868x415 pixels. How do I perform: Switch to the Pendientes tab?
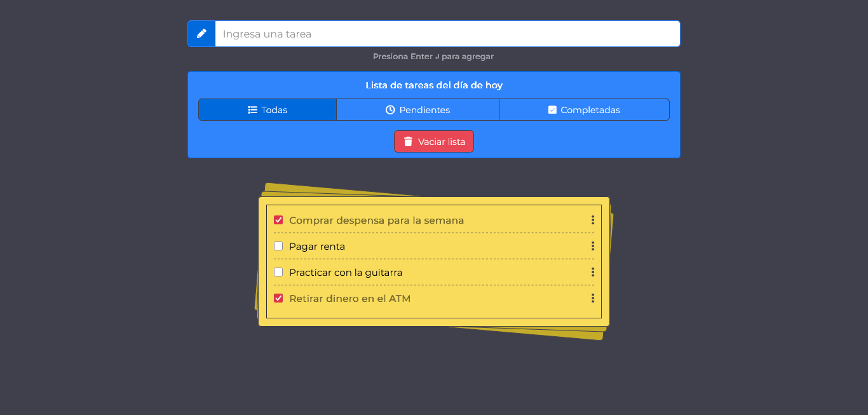click(x=417, y=109)
